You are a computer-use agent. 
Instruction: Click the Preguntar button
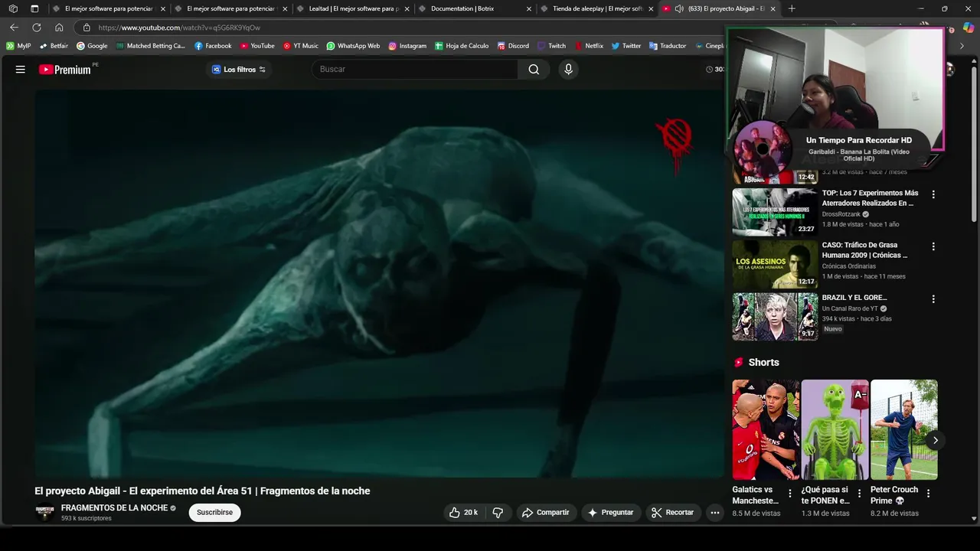[x=609, y=513]
